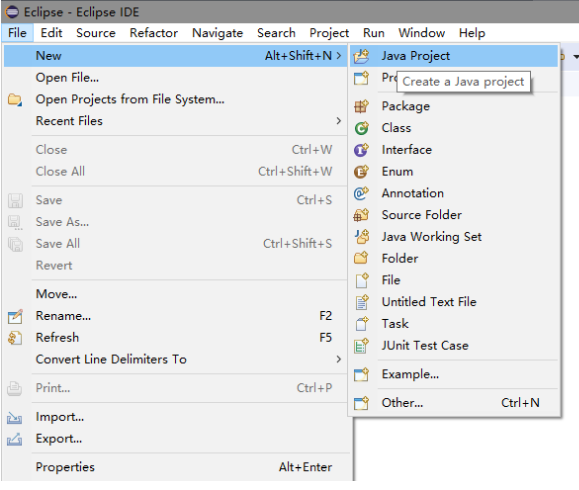579x490 pixels.
Task: Expand Convert Line Delimiters To arrow
Action: point(339,359)
